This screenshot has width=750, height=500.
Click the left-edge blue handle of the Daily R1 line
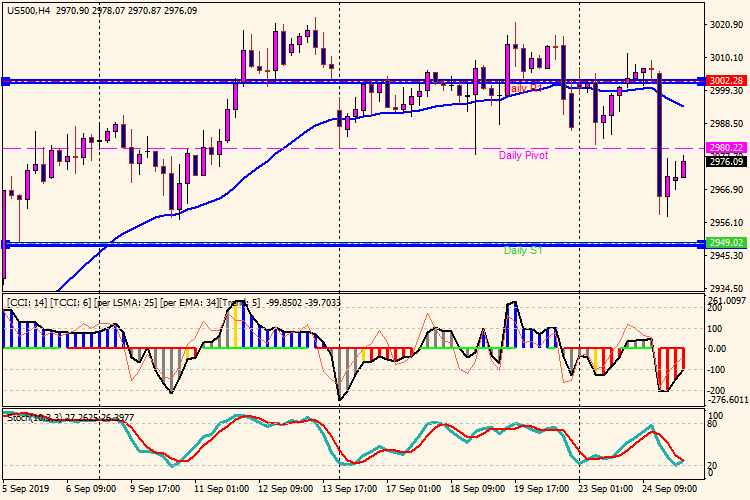click(x=6, y=81)
